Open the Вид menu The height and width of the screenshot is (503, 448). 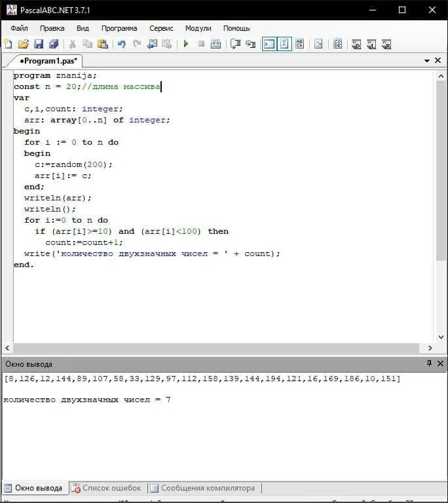pos(83,28)
